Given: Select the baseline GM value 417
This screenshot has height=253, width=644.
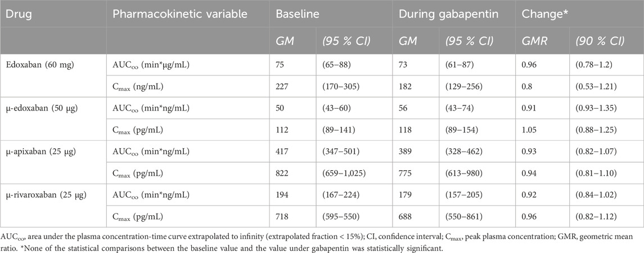Looking at the screenshot, I should click(x=281, y=152).
